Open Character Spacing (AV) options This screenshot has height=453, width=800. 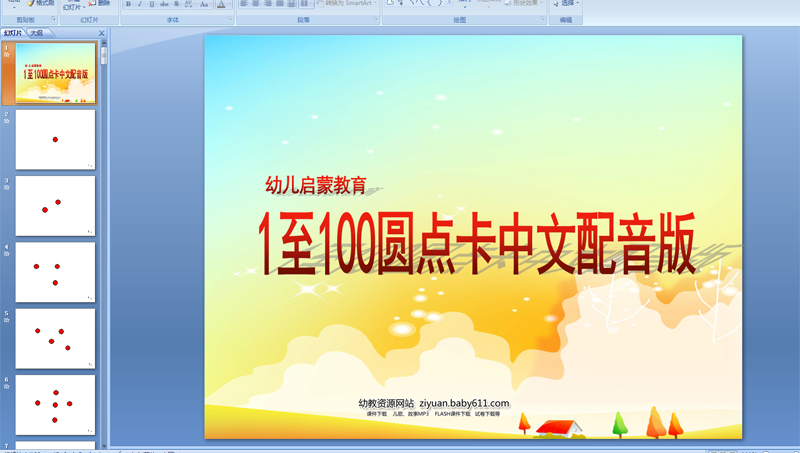pos(189,4)
